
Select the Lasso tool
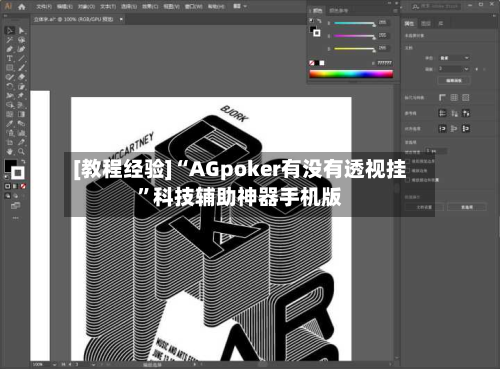(21, 40)
